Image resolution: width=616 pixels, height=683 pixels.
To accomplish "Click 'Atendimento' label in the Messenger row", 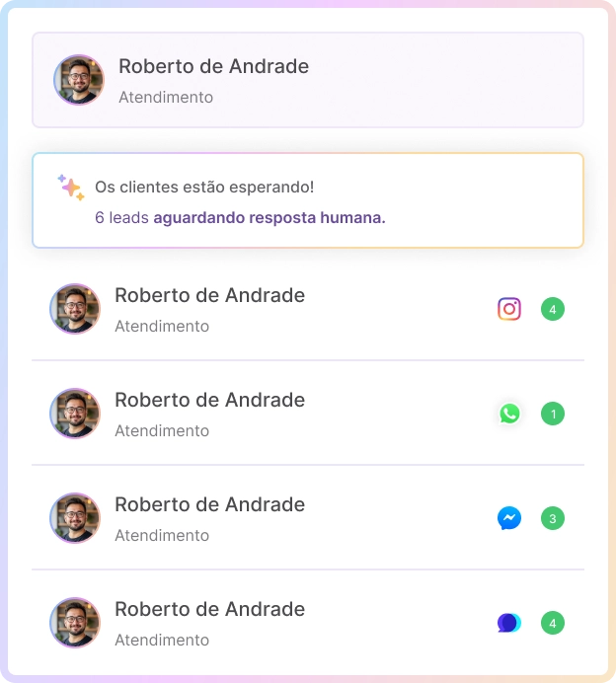I will click(x=162, y=535).
